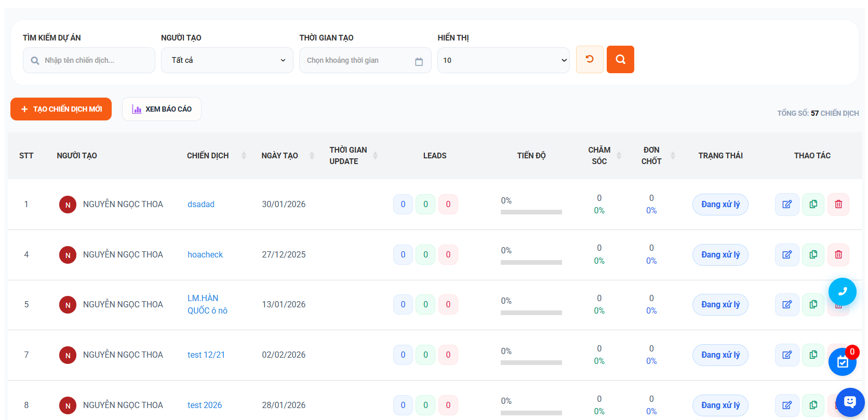The height and width of the screenshot is (420, 868).
Task: Open the date range picker field
Action: [365, 60]
